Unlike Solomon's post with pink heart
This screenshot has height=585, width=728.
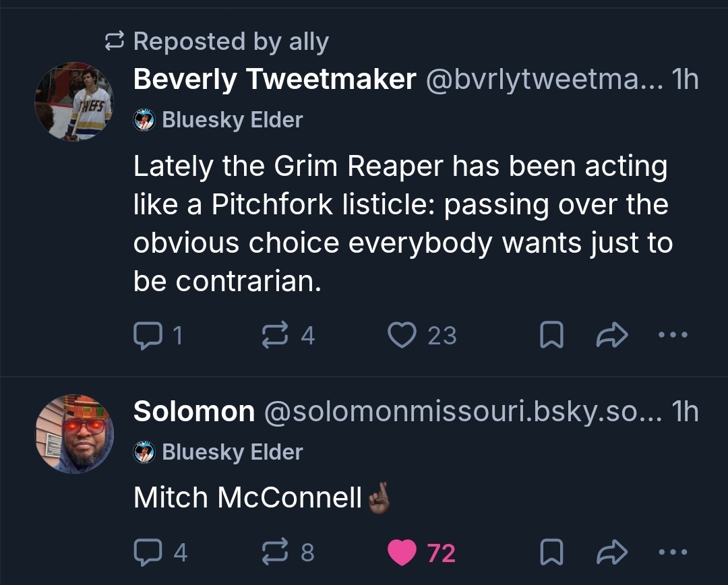click(403, 553)
